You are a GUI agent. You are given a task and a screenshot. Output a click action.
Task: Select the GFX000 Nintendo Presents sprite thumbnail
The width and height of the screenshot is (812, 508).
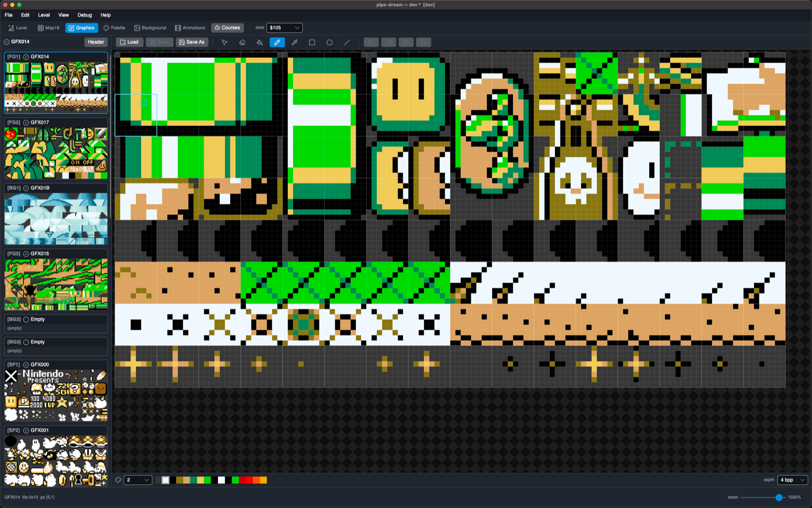coord(56,395)
